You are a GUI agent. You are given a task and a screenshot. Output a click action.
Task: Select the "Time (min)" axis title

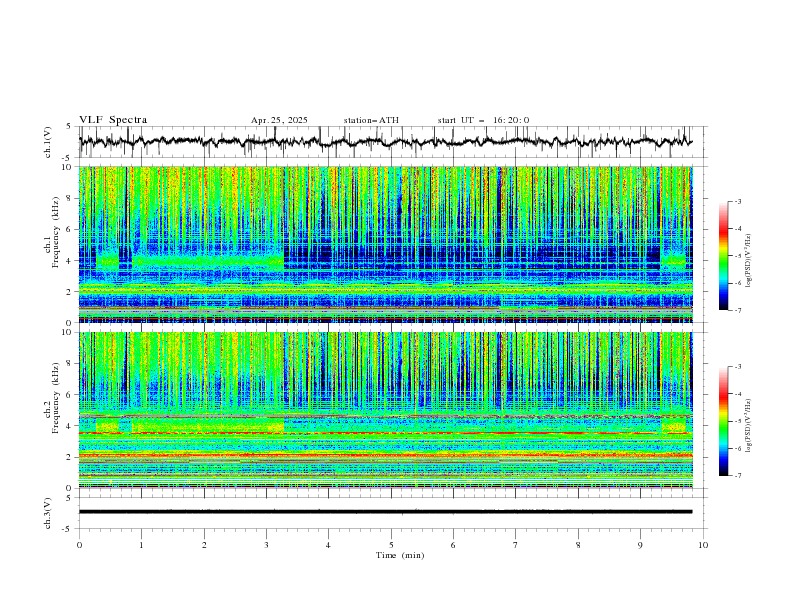(x=400, y=555)
